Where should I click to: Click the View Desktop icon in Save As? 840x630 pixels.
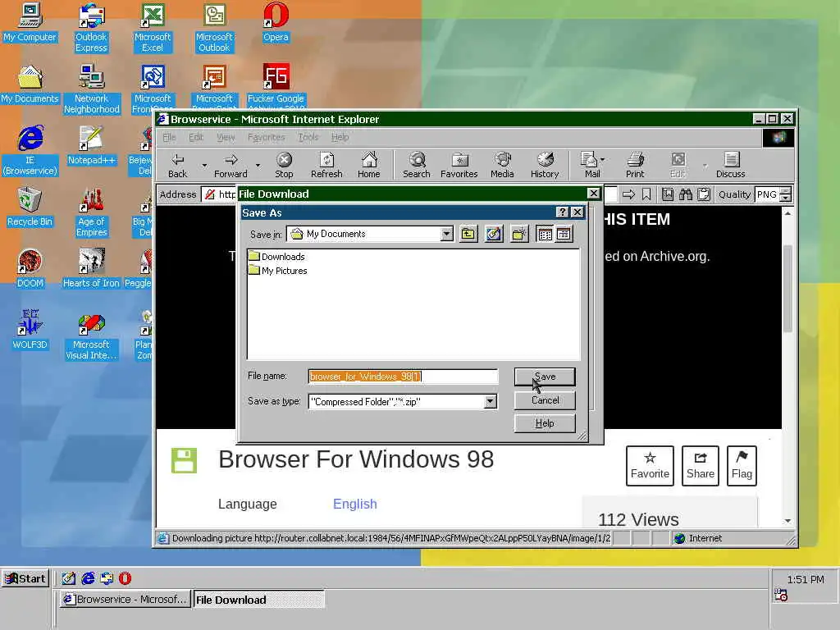coord(494,234)
